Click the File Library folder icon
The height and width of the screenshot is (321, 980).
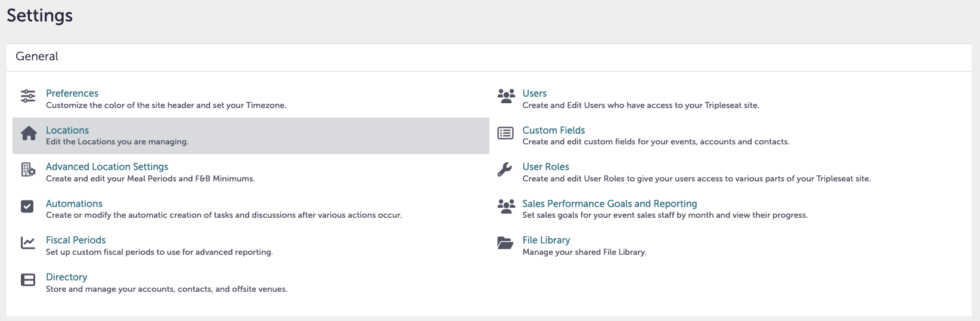click(505, 243)
